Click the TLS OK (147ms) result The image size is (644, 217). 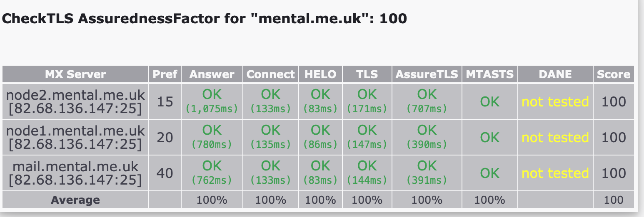pos(367,137)
